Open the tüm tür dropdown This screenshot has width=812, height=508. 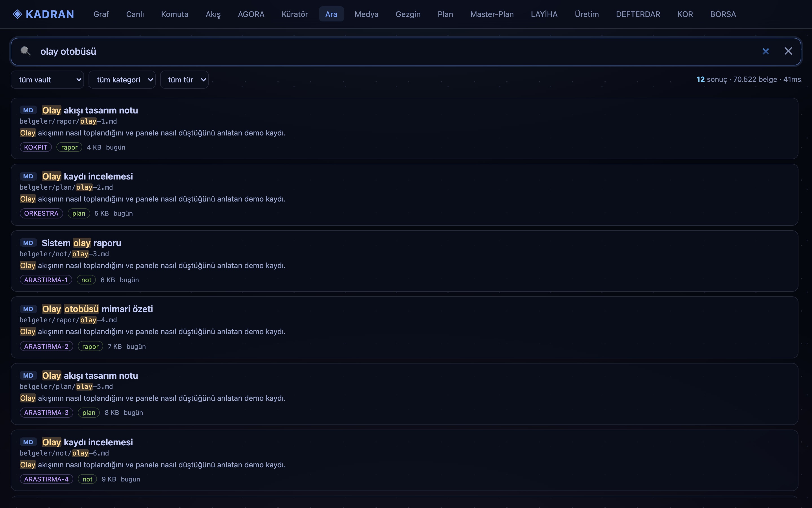coord(184,80)
